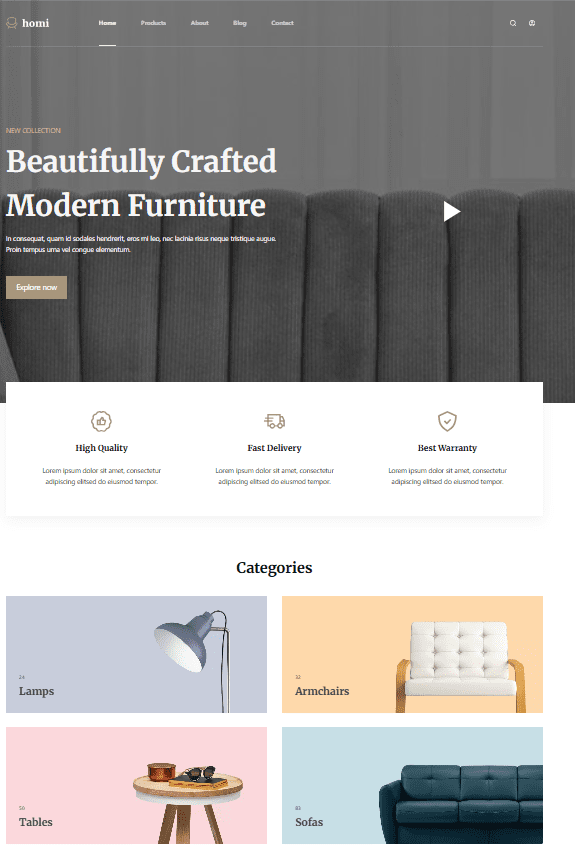The height and width of the screenshot is (867, 575).
Task: Open the Tables category card
Action: 137,785
